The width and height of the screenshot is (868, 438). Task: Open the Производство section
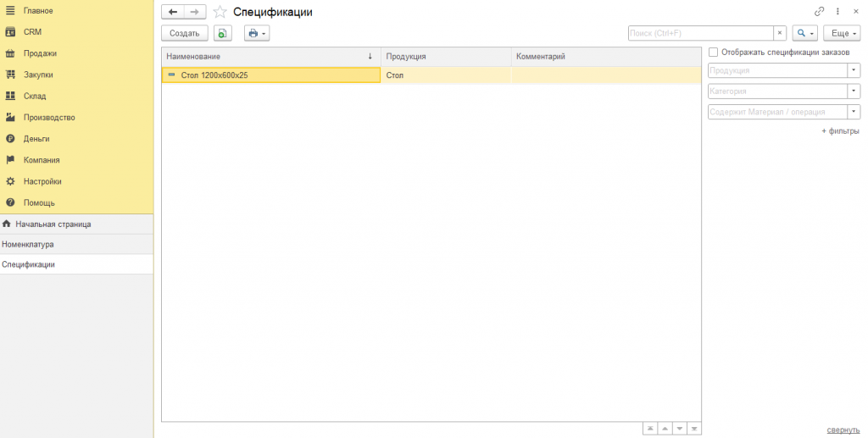point(48,117)
